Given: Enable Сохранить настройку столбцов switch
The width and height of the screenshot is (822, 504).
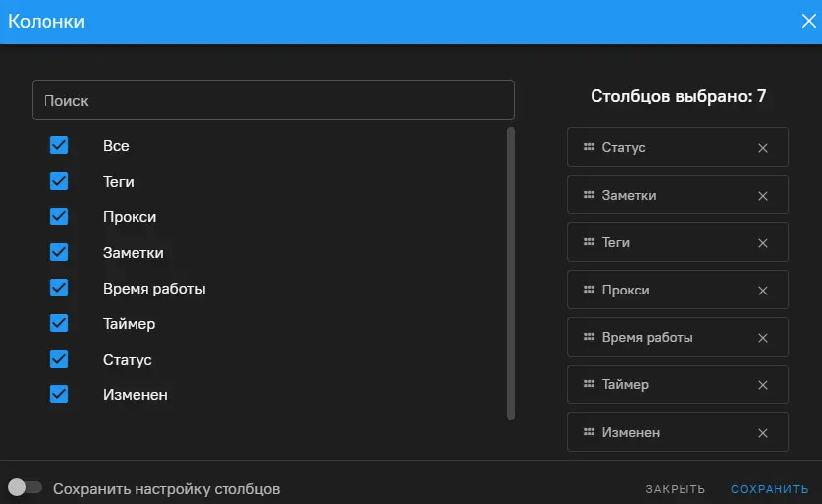Looking at the screenshot, I should point(25,488).
